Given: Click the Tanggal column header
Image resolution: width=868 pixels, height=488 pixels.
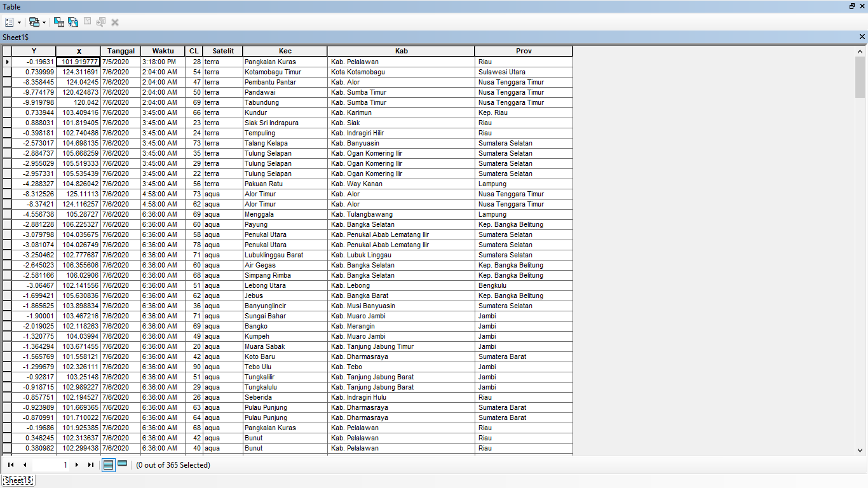Looking at the screenshot, I should point(121,51).
